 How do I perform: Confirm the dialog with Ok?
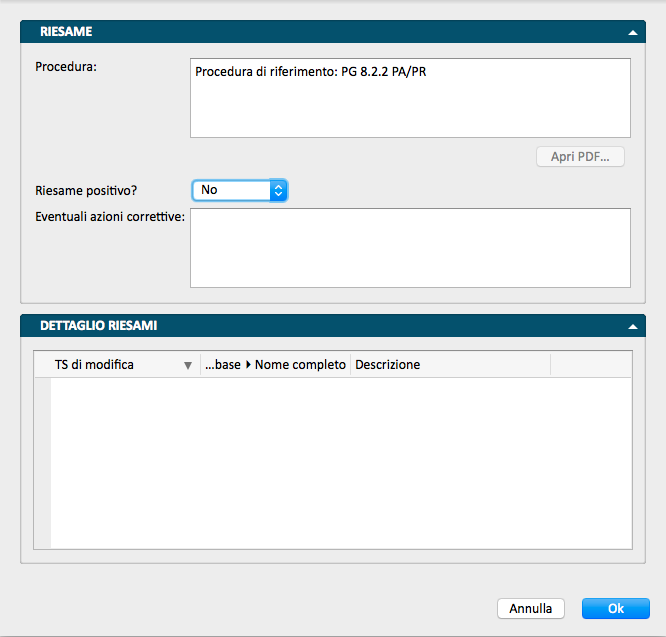pyautogui.click(x=616, y=608)
